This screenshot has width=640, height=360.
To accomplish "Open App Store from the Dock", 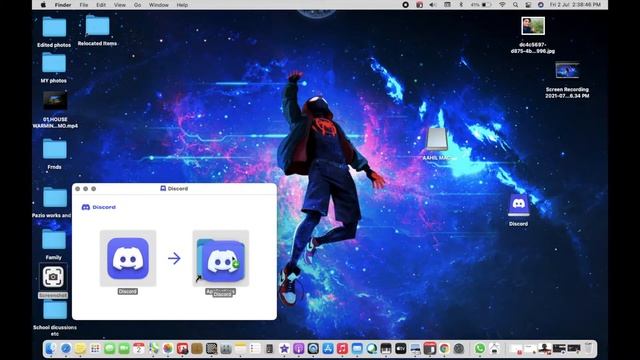I will (328, 349).
